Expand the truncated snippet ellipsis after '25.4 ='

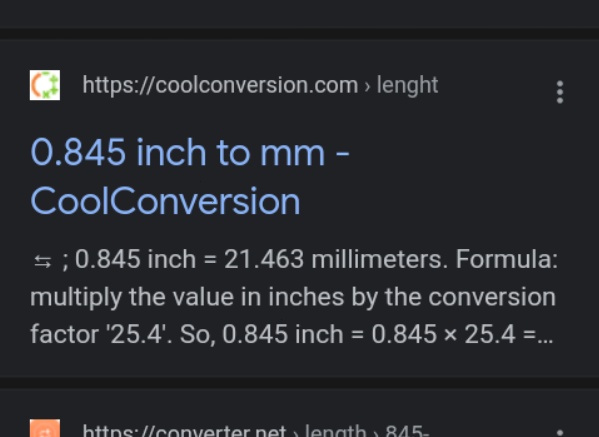(545, 336)
